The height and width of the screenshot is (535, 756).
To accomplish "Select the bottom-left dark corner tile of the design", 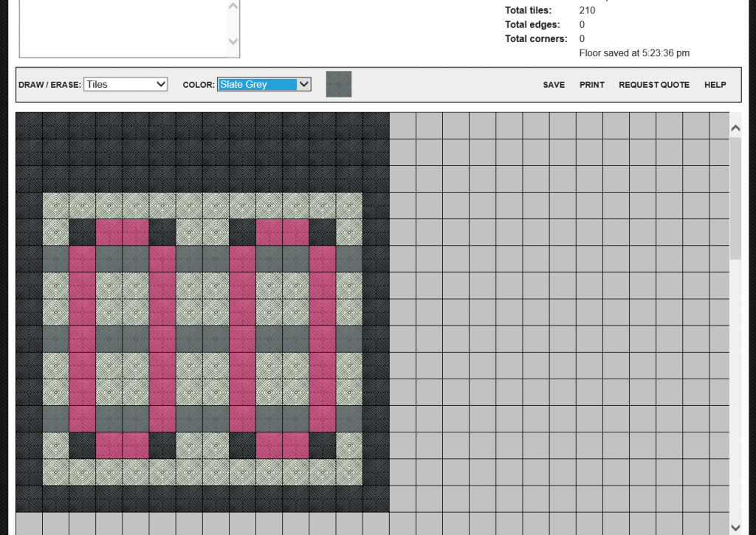I will [x=30, y=499].
